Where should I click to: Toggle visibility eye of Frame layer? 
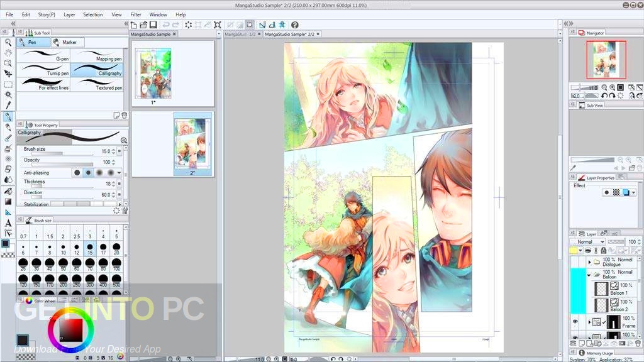[575, 322]
